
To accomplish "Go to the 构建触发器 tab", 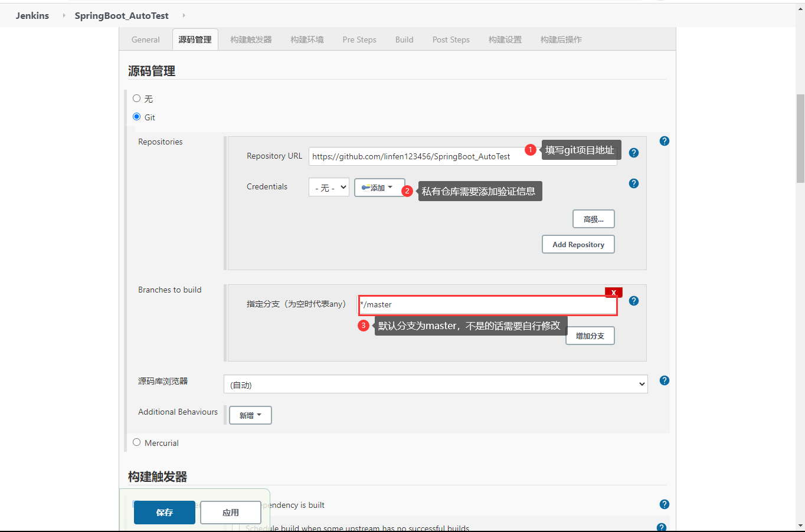I will 251,40.
